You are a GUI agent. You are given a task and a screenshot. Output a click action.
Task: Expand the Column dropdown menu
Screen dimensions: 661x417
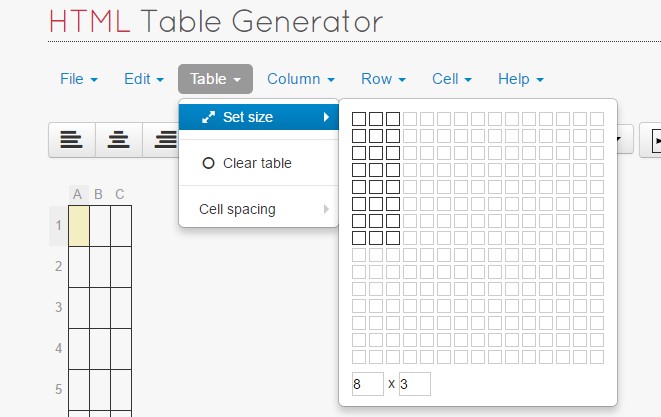301,79
